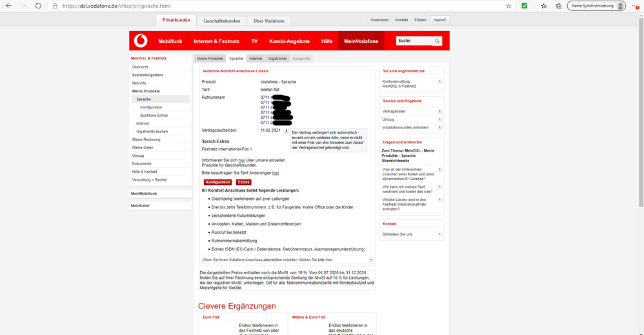Click 'hier' link for Geschäftskunden products
Image resolution: width=644 pixels, height=335 pixels.
point(242,160)
